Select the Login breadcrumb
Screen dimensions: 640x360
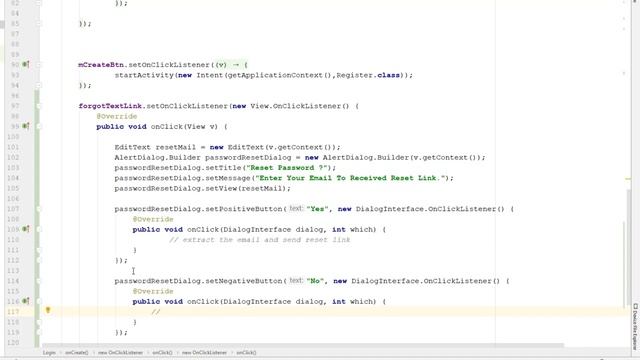[x=49, y=353]
